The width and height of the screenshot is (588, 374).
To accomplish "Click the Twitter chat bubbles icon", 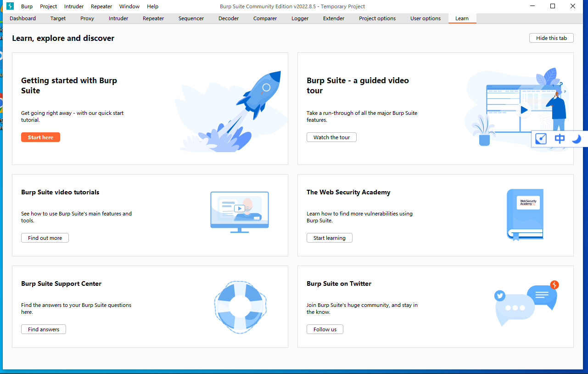I will 526,303.
